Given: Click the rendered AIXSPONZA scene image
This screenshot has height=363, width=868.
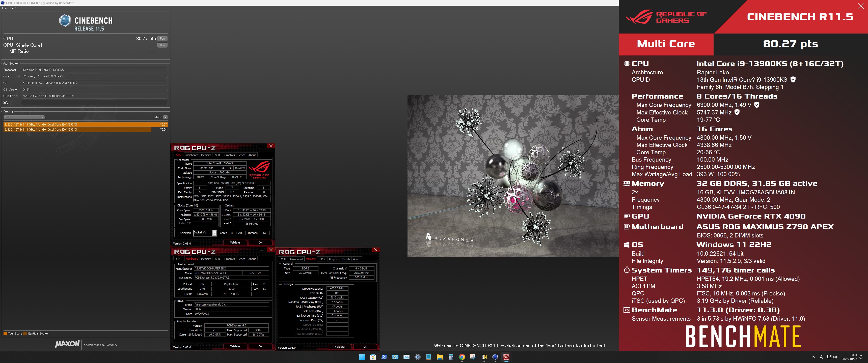Looking at the screenshot, I should coord(513,176).
